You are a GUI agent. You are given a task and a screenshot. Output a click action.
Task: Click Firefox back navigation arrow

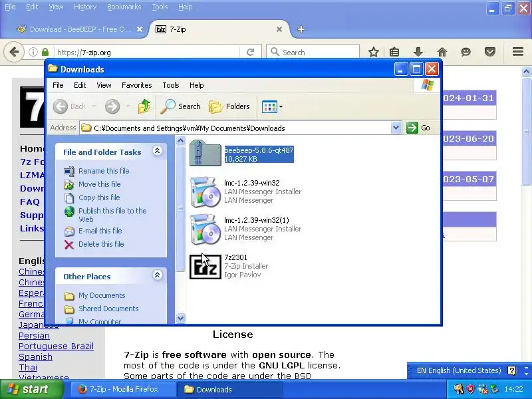point(14,53)
